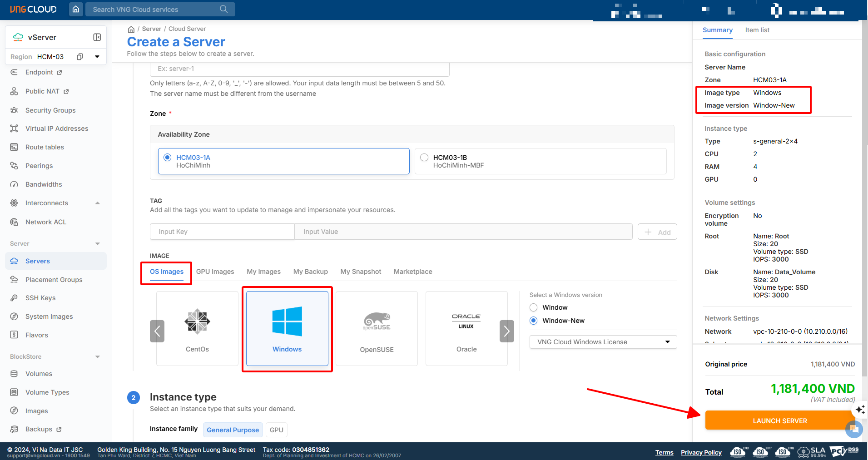Switch to the GPU Images tab
The width and height of the screenshot is (868, 460).
[215, 272]
